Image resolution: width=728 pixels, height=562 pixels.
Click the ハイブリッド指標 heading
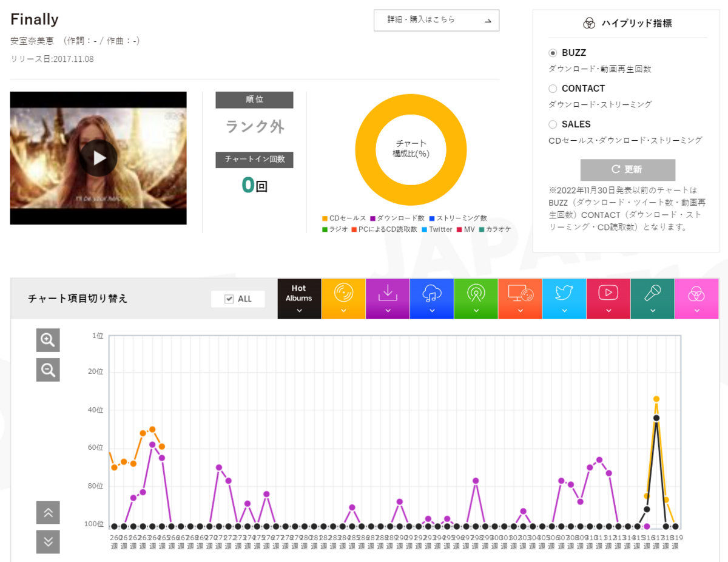coord(636,24)
